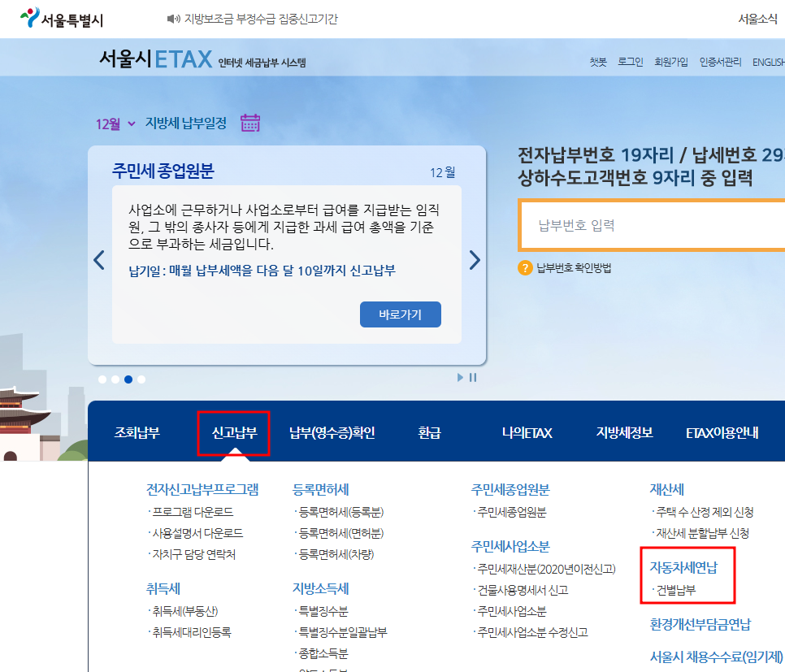Open 전자신고납부프로그램 heading

pyautogui.click(x=202, y=489)
